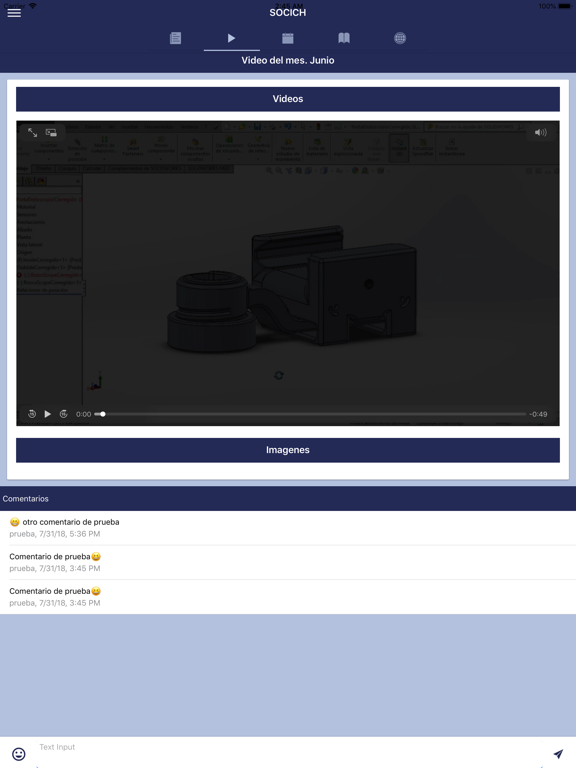
Task: Click the video preview thumbnail
Action: [288, 273]
